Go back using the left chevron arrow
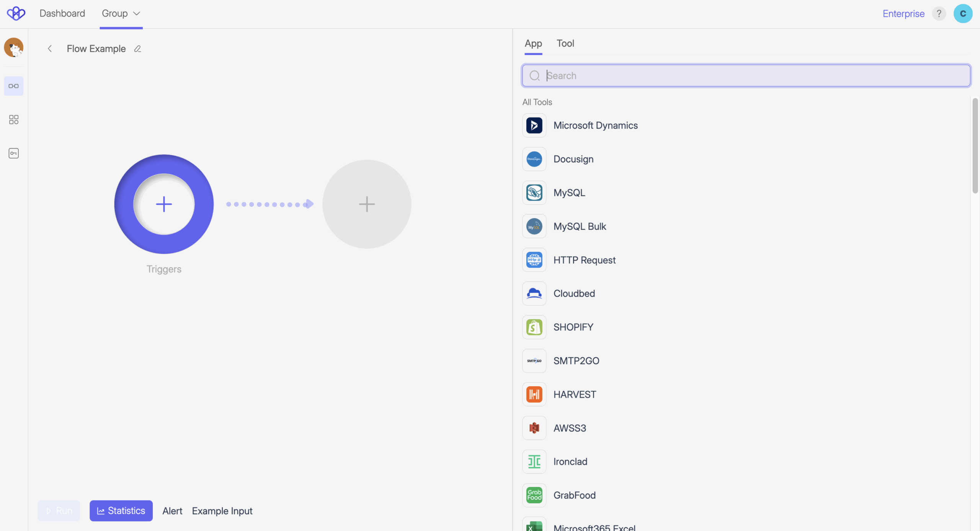The image size is (980, 531). click(50, 49)
